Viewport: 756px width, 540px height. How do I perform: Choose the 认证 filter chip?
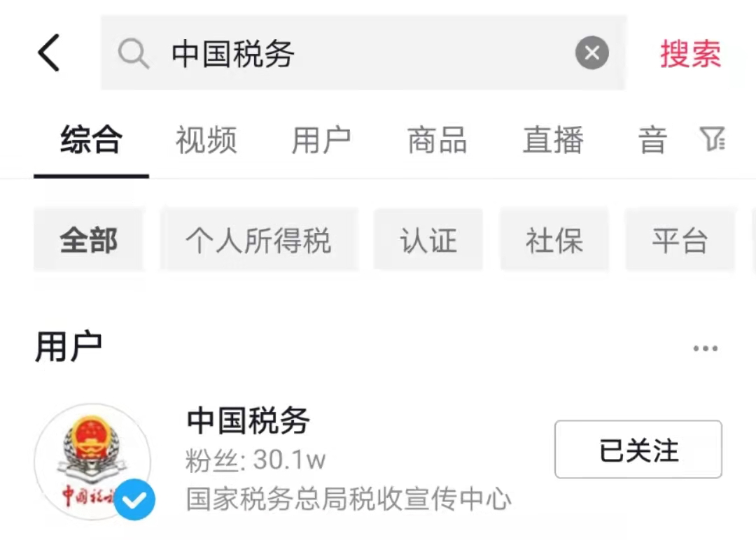(x=428, y=240)
